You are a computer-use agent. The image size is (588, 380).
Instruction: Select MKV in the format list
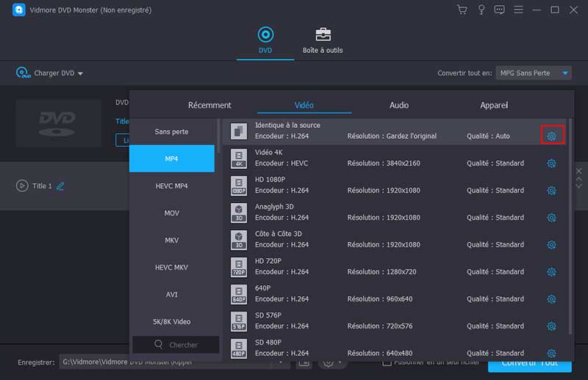pos(171,240)
